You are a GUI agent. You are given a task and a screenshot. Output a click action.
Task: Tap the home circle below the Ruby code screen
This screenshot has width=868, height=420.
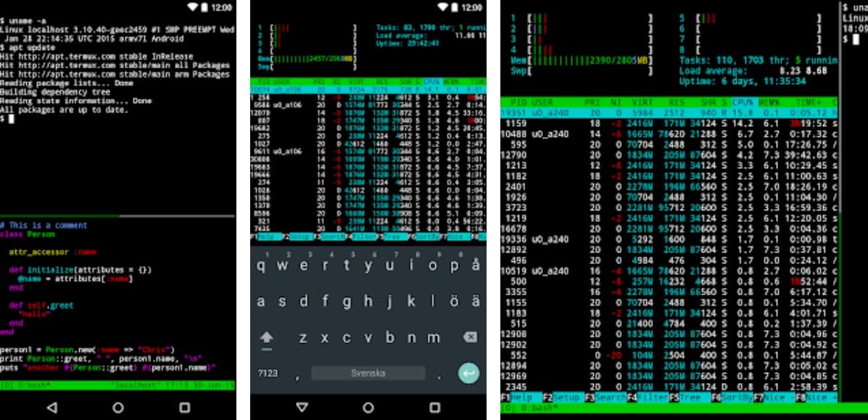(118, 408)
